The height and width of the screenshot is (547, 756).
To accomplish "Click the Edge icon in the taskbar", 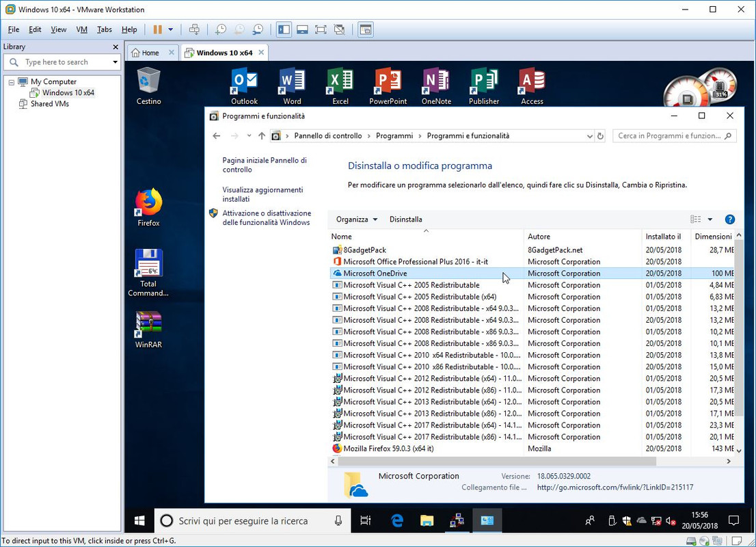I will tap(397, 520).
